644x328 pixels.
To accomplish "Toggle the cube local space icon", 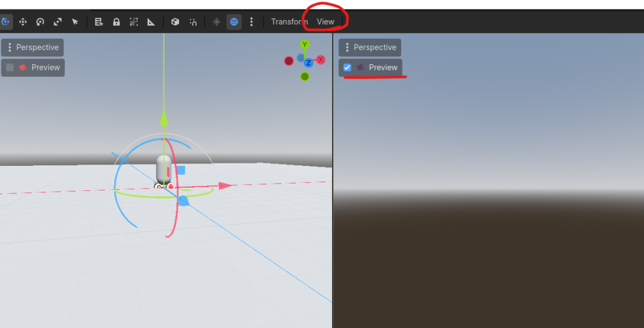I will click(175, 22).
